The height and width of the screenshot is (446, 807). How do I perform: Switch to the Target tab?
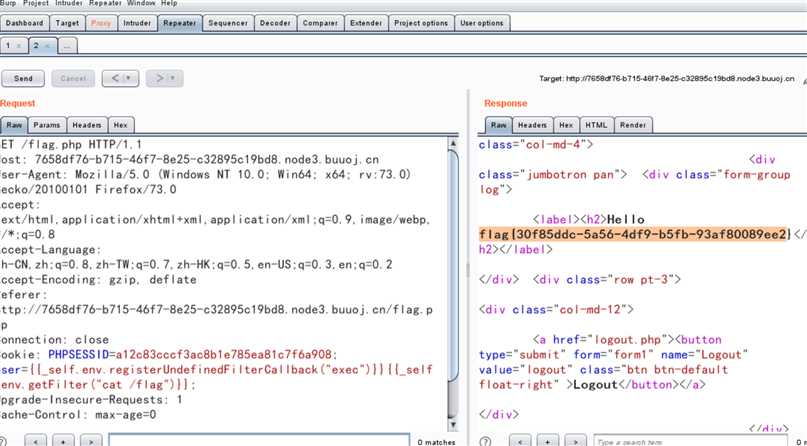[67, 23]
